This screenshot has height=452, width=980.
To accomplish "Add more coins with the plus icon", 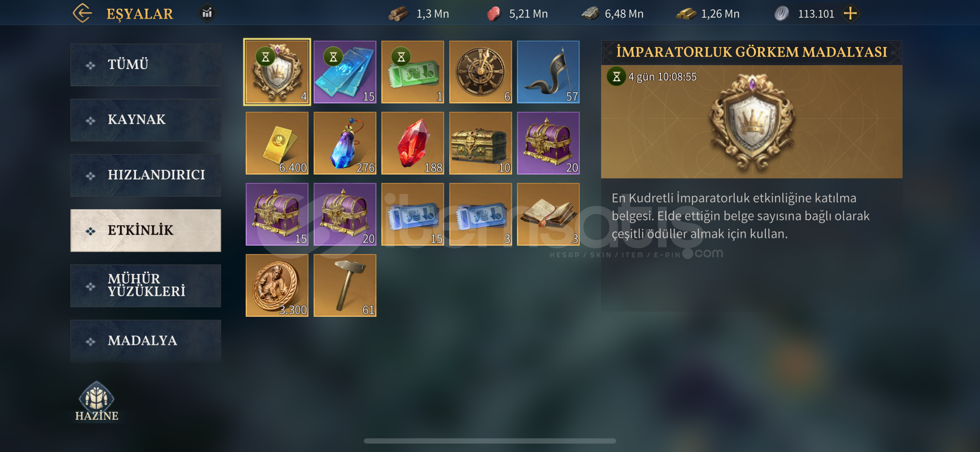I will click(x=850, y=13).
